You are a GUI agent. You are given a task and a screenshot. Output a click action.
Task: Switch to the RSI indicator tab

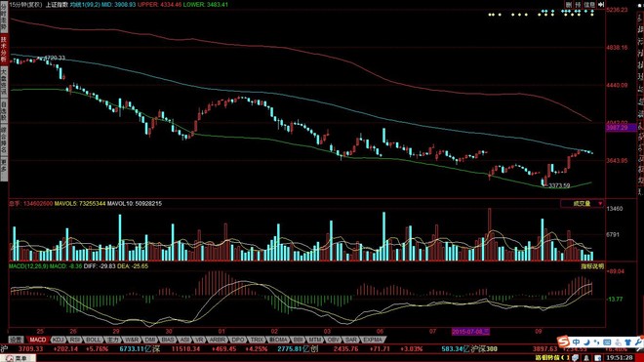click(75, 340)
